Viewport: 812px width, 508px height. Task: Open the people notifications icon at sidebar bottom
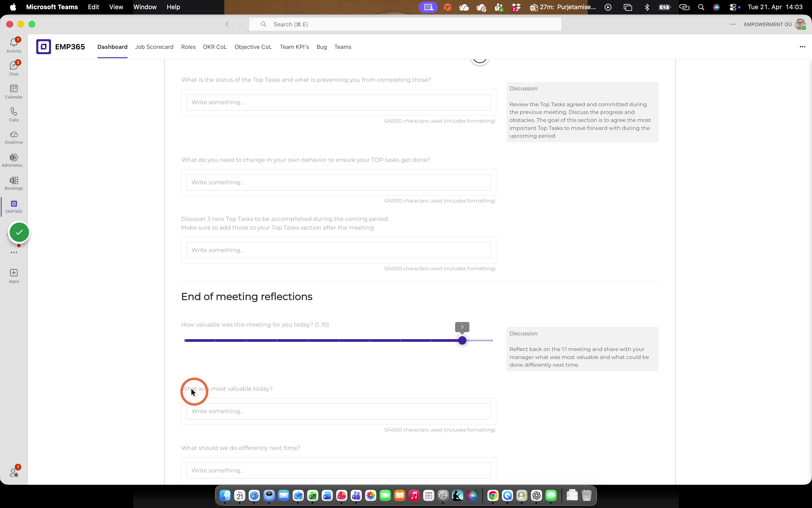point(14,472)
